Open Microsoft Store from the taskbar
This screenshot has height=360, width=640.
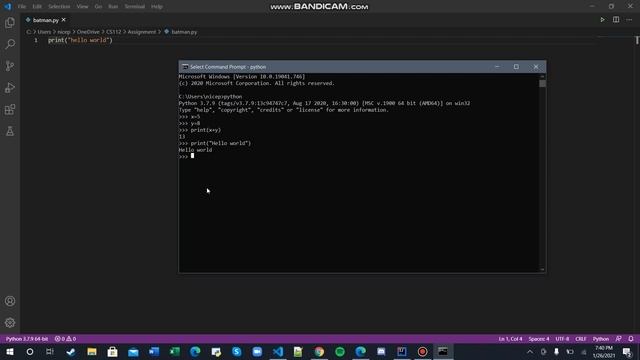(112, 351)
